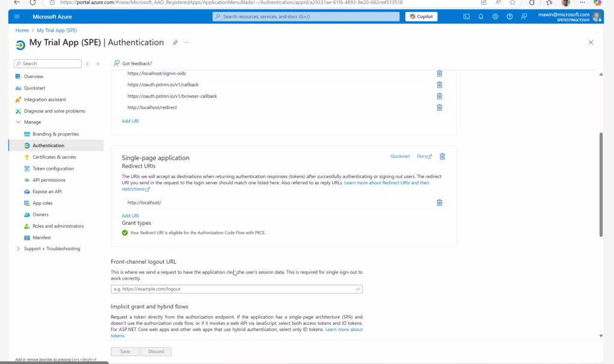Open portal settings gear
The image size is (614, 364).
(495, 16)
